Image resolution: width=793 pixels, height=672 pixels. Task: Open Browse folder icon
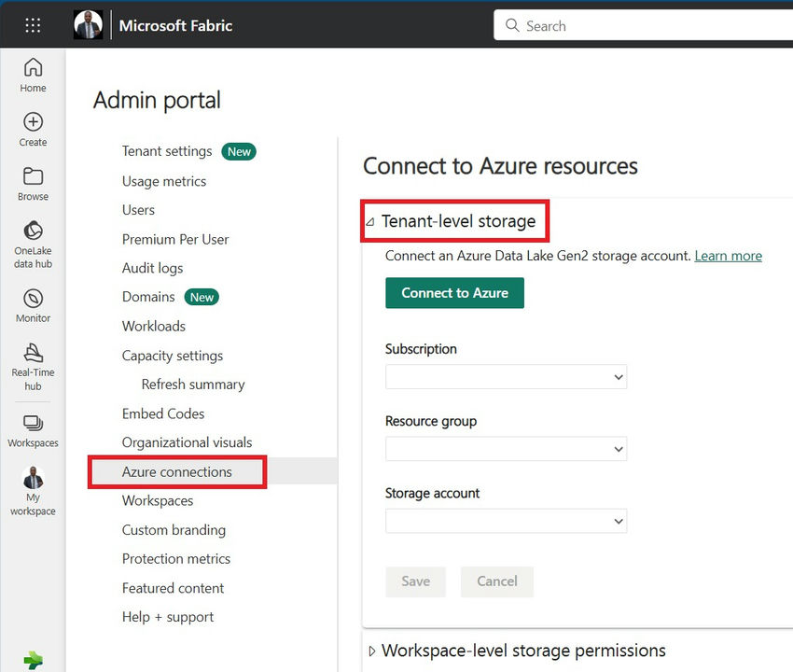tap(33, 183)
